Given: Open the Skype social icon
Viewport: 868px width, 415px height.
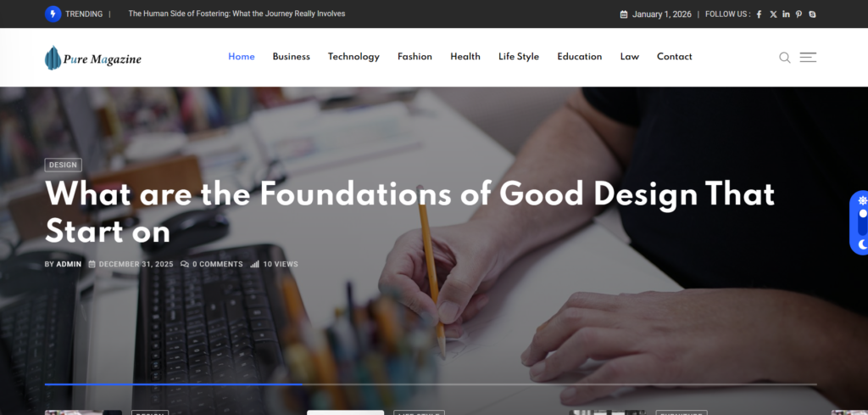Looking at the screenshot, I should [x=812, y=14].
